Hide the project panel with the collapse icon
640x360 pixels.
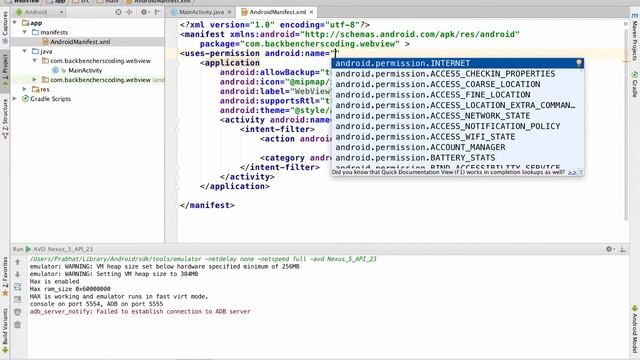click(157, 12)
